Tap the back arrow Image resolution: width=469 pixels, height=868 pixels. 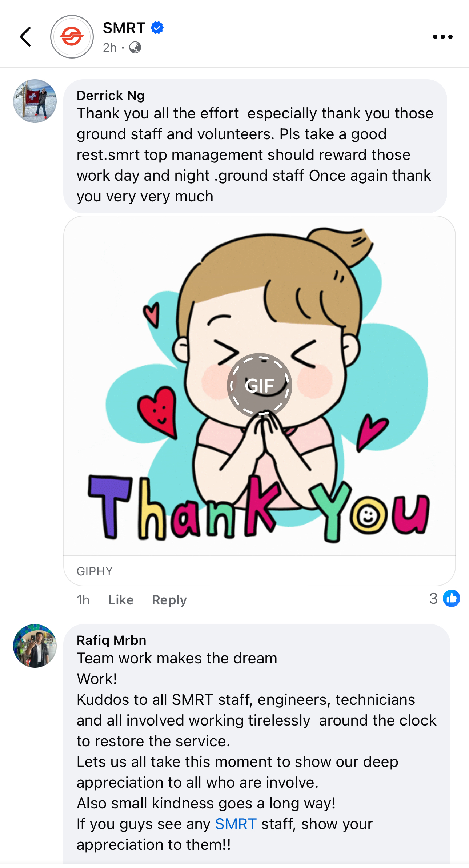coord(25,37)
